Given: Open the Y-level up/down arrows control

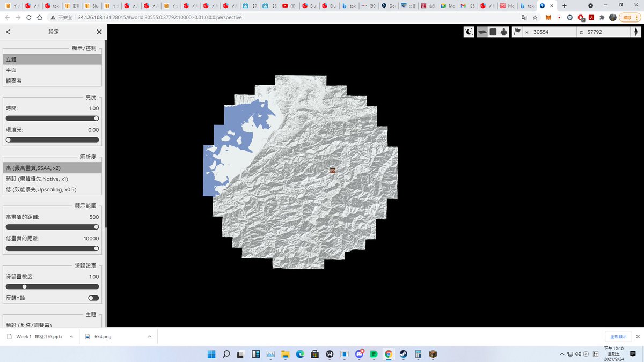Looking at the screenshot, I should (x=636, y=32).
